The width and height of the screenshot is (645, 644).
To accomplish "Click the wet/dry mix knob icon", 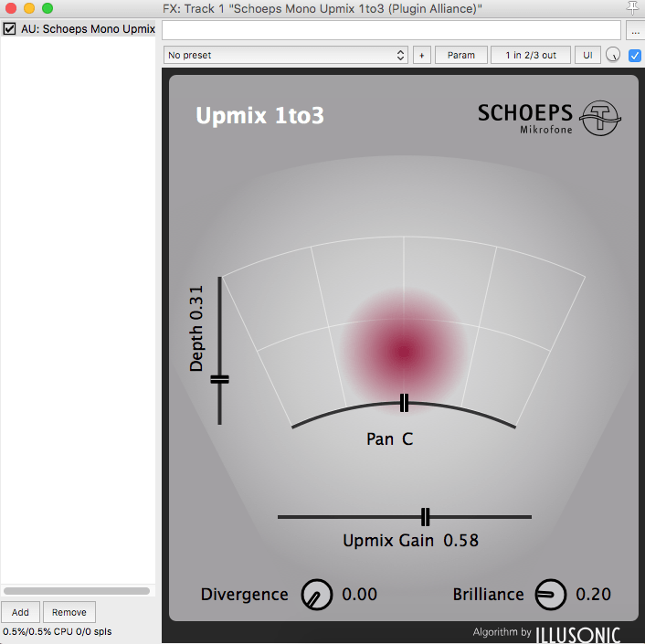I will (613, 55).
